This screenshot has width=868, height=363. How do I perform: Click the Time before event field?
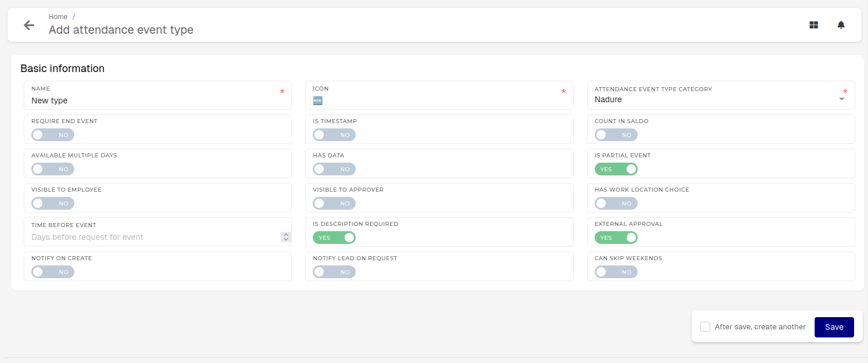(x=158, y=232)
